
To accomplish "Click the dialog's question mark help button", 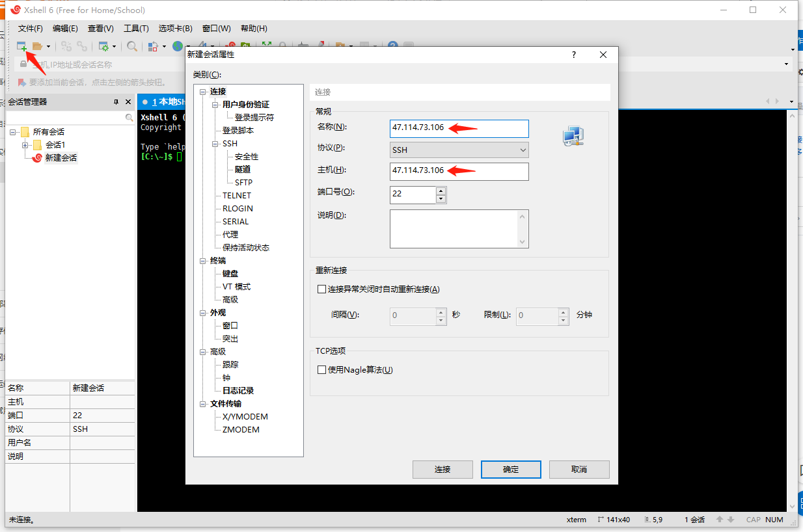I will click(x=573, y=55).
